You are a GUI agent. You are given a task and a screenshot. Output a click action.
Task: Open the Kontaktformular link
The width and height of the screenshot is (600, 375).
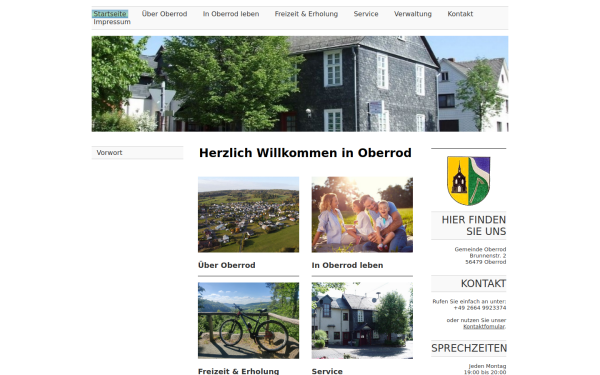coord(484,326)
